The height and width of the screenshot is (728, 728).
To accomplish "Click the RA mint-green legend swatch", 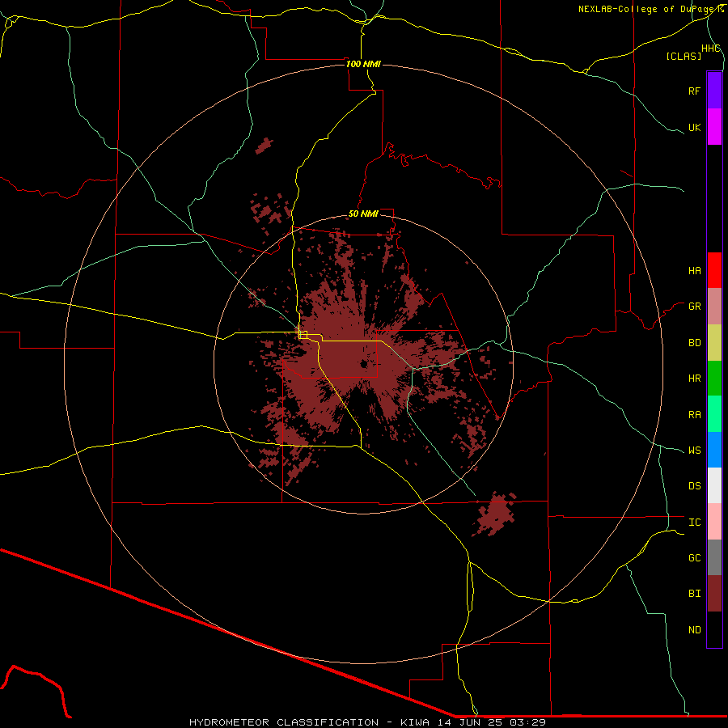I will (714, 414).
